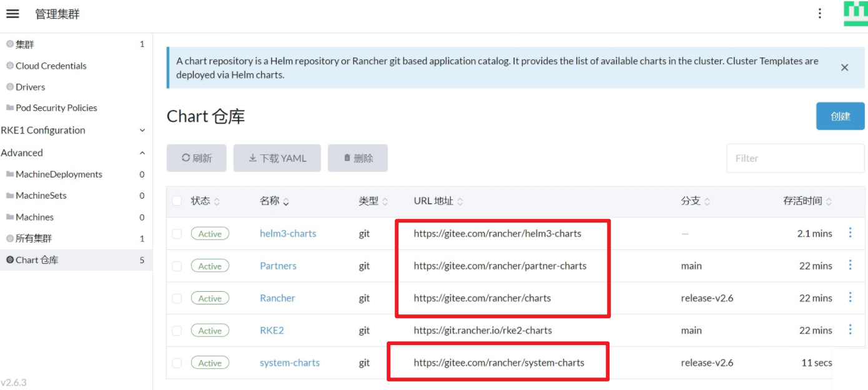This screenshot has width=868, height=390.
Task: Expand the RKE1 Configuration section
Action: [142, 131]
